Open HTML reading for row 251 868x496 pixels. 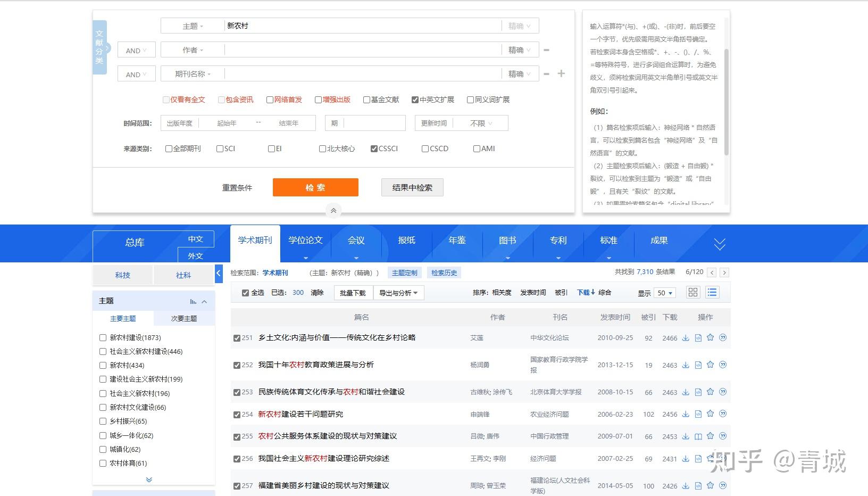pyautogui.click(x=698, y=338)
